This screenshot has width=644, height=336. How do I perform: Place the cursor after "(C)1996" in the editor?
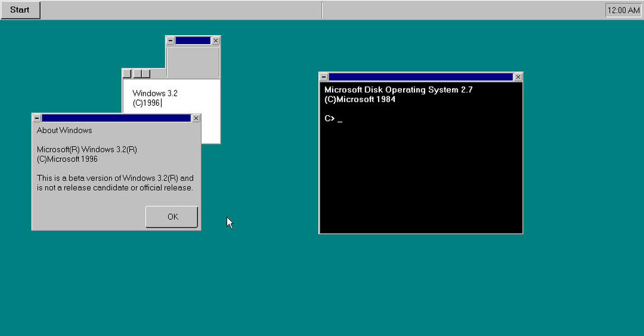161,103
